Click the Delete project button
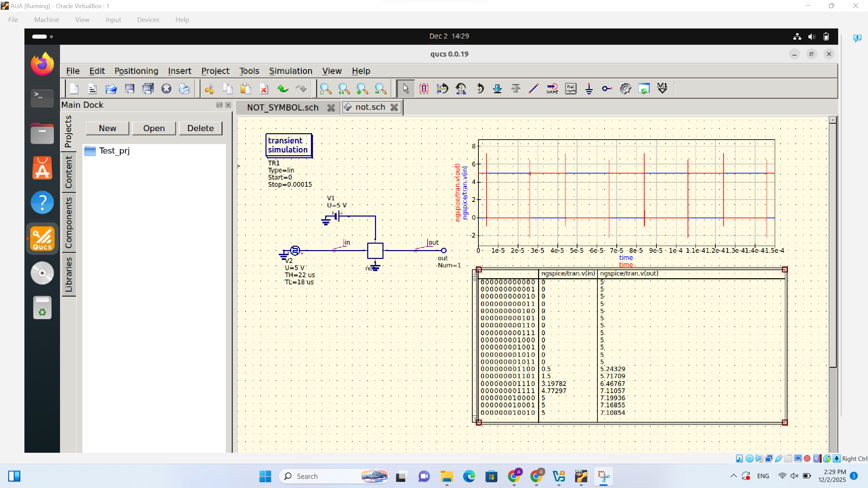 [200, 128]
